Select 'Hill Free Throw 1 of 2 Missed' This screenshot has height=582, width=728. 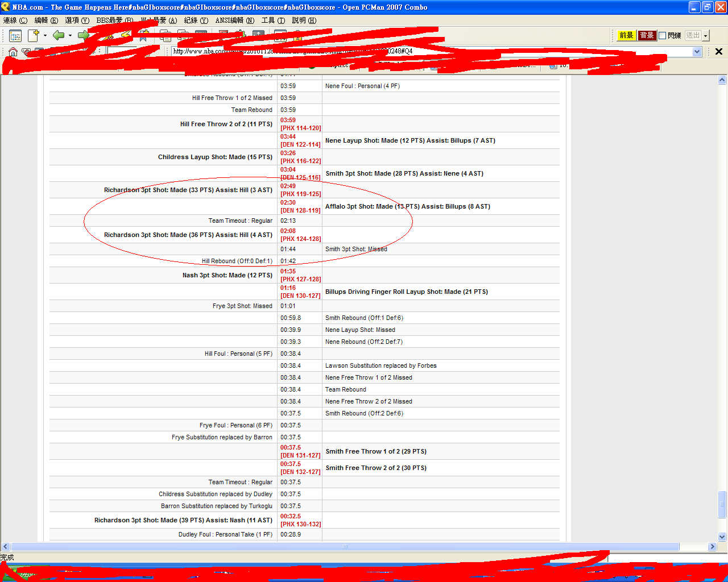point(232,98)
